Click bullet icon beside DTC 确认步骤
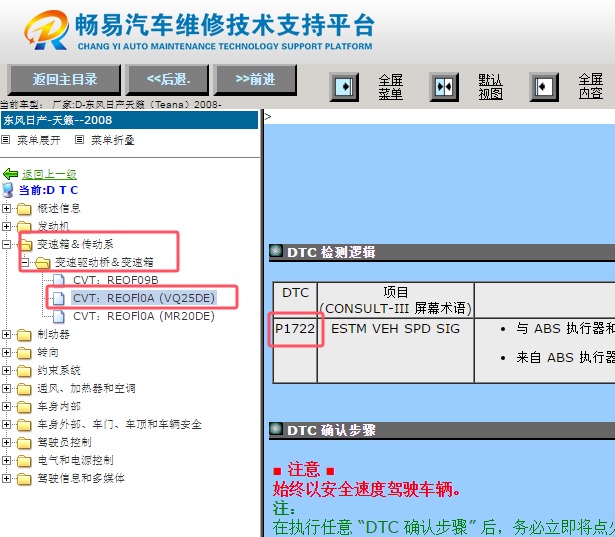This screenshot has height=537, width=615. 276,430
